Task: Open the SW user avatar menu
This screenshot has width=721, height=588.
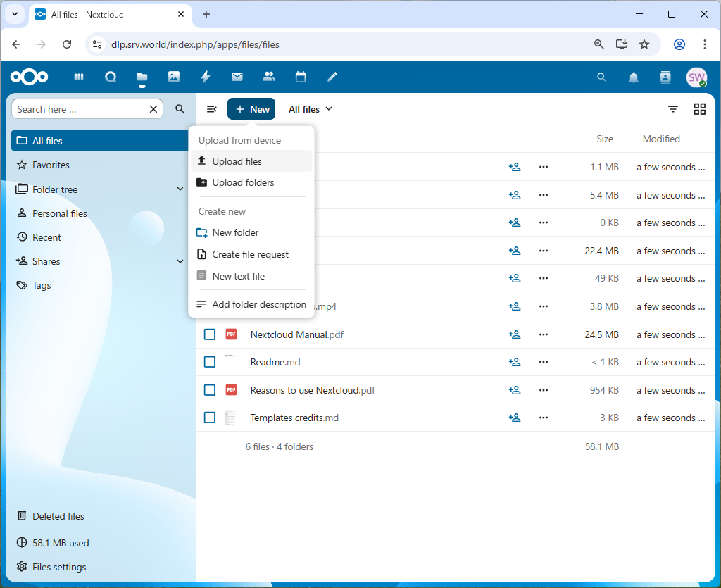Action: click(x=696, y=77)
